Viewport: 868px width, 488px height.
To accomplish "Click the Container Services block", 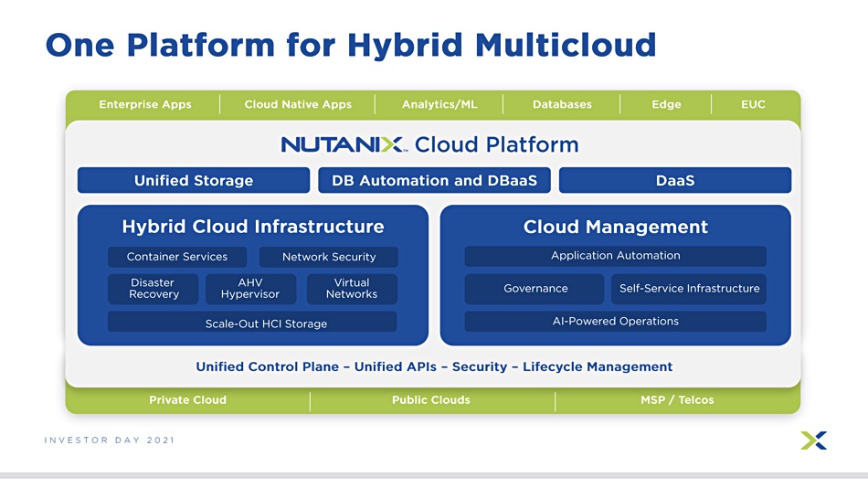I will (177, 257).
